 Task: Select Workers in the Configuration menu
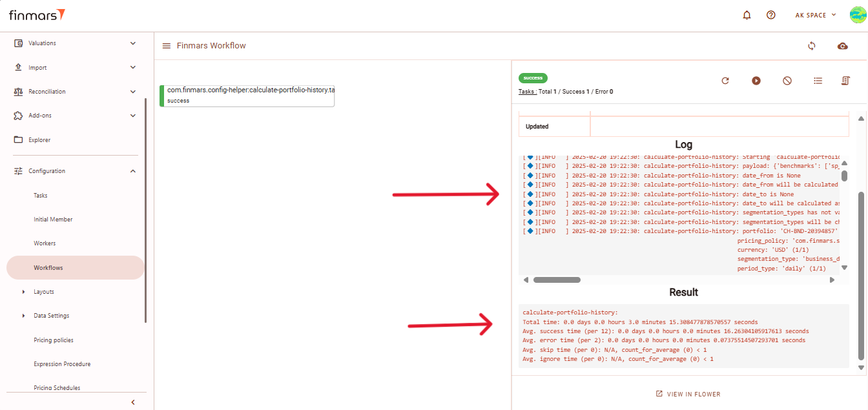pos(45,243)
